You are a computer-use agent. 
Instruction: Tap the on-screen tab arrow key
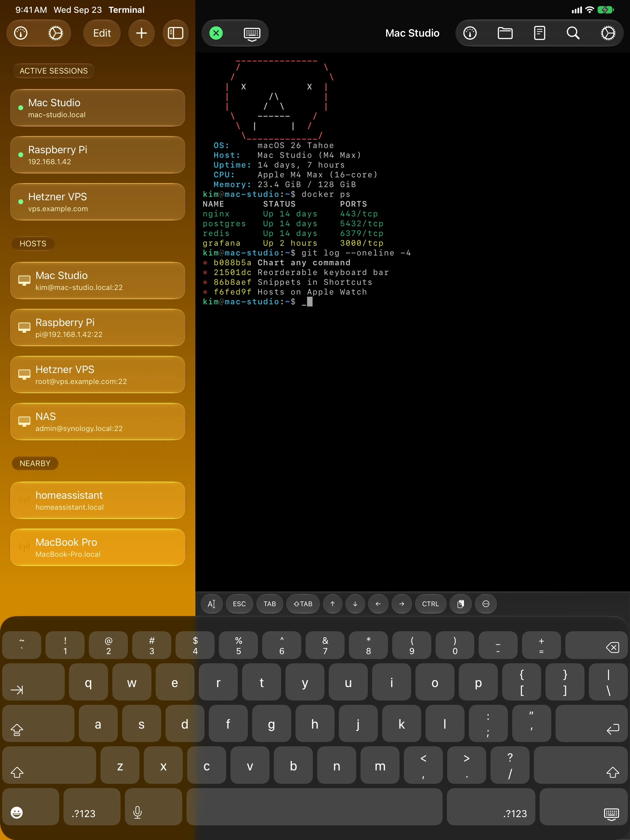pos(33,682)
